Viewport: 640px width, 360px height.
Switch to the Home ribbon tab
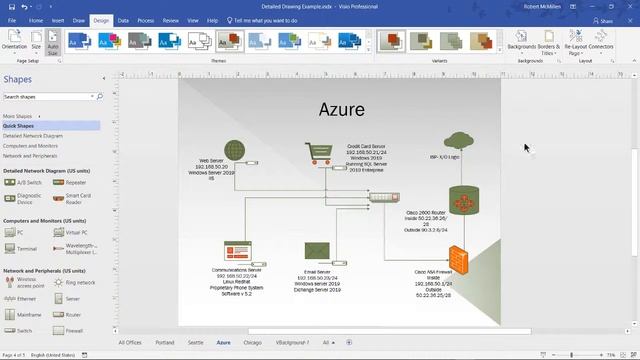point(36,20)
